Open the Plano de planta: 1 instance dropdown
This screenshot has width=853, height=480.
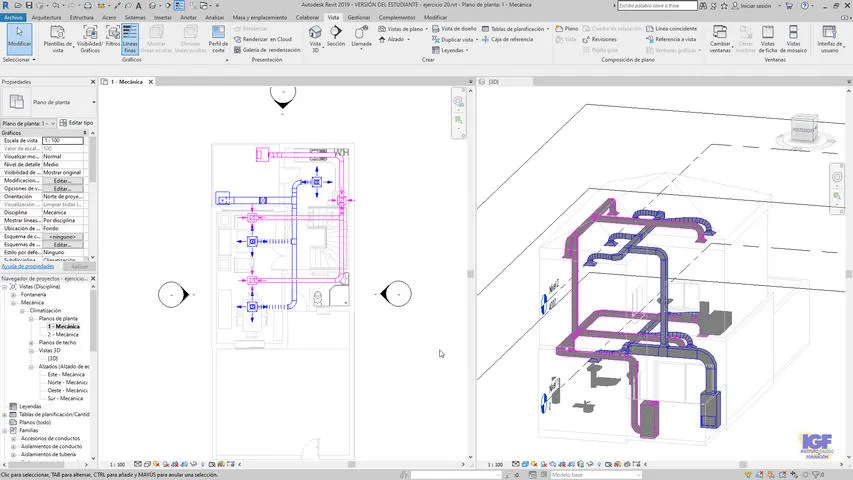pos(29,124)
